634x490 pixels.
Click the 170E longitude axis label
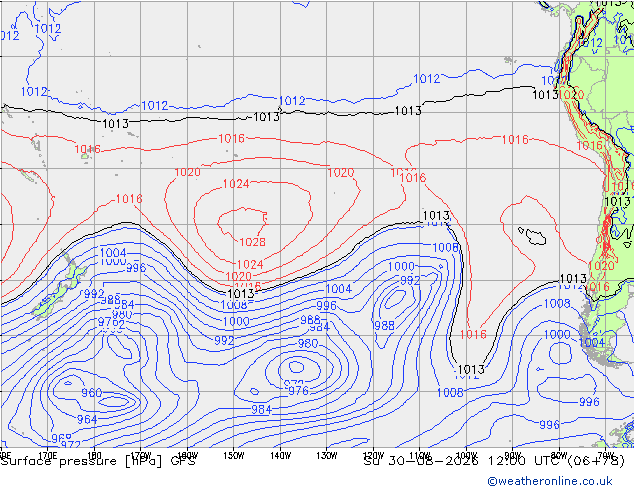[48, 456]
